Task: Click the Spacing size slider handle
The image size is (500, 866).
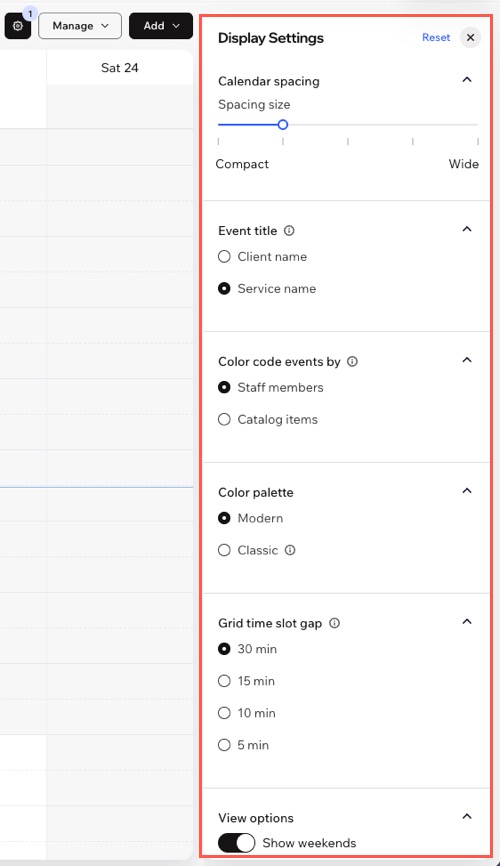Action: click(x=283, y=125)
